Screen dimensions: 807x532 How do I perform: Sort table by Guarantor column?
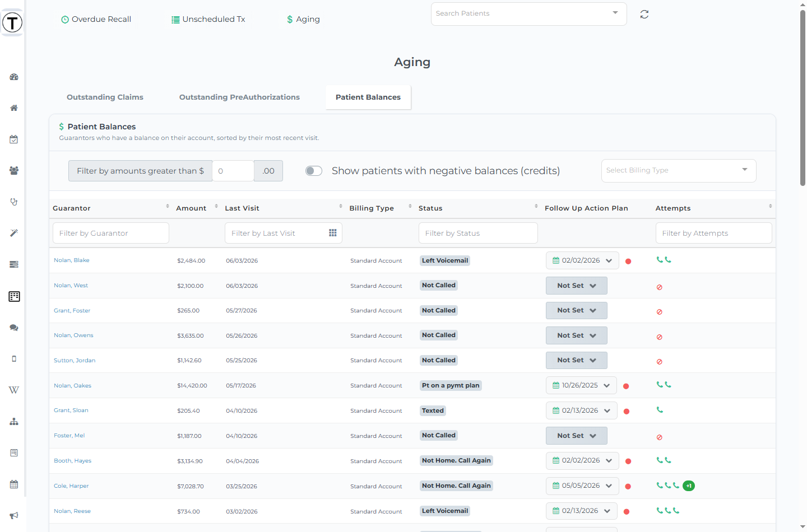tap(168, 207)
